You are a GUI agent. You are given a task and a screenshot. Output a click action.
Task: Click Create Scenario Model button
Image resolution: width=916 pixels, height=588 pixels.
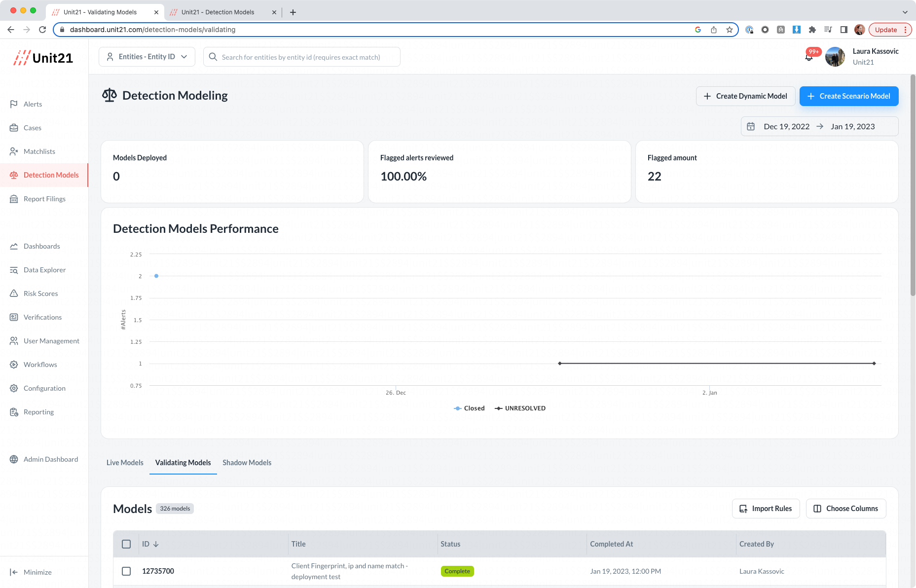(849, 96)
